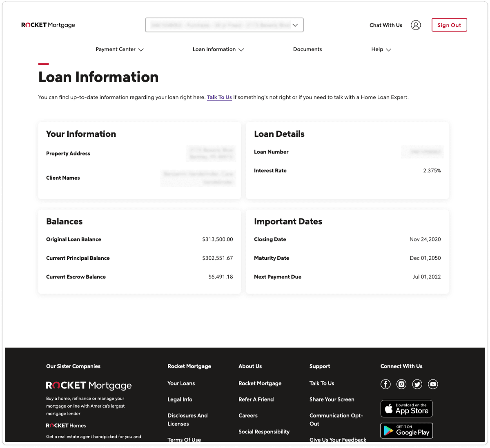The width and height of the screenshot is (490, 448).
Task: Click Our Sister Companies footer heading
Action: click(73, 366)
